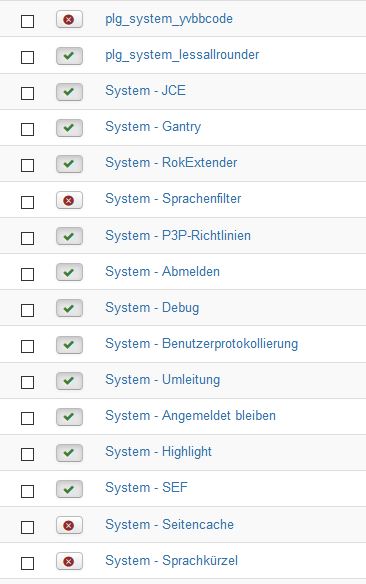366x584 pixels.
Task: Open the System - Gantry plugin settings
Action: [x=153, y=127]
